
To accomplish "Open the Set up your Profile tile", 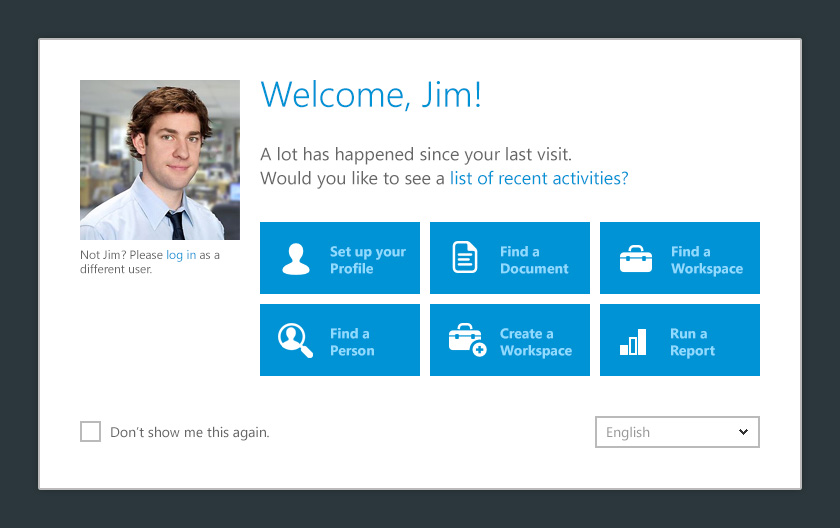I will [x=340, y=258].
